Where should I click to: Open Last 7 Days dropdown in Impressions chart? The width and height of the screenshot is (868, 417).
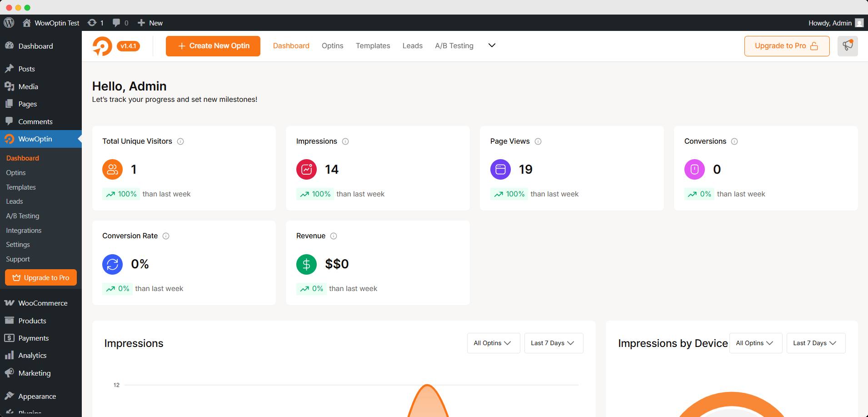coord(554,343)
